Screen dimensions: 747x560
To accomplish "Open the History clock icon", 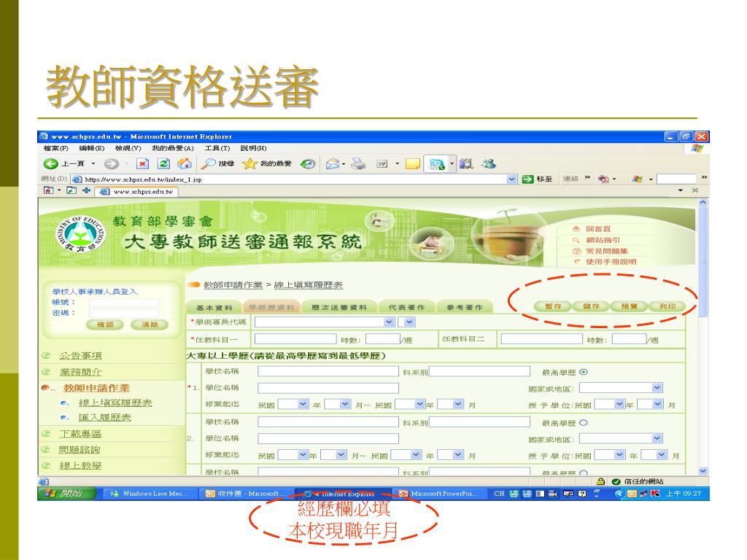I will pyautogui.click(x=308, y=164).
